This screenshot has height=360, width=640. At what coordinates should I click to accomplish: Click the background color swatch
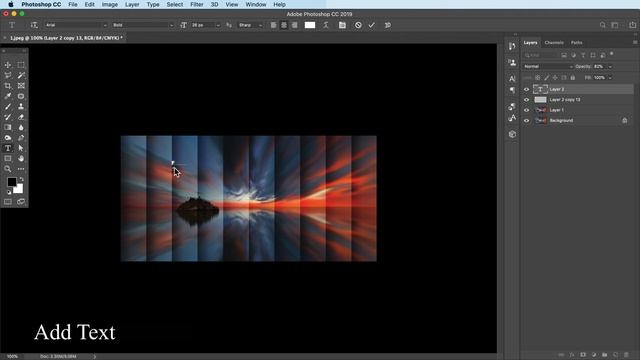click(19, 189)
